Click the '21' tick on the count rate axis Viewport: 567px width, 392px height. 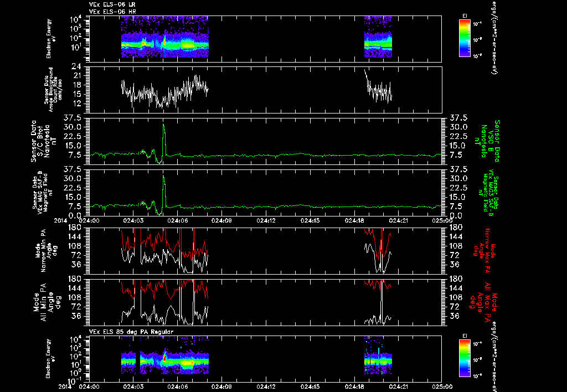pos(76,76)
